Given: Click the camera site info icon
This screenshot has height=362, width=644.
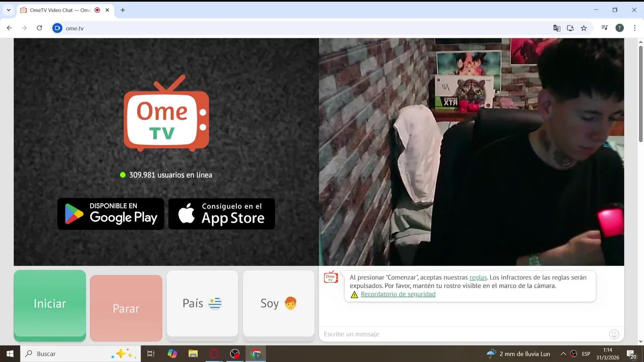Looking at the screenshot, I should pyautogui.click(x=57, y=28).
